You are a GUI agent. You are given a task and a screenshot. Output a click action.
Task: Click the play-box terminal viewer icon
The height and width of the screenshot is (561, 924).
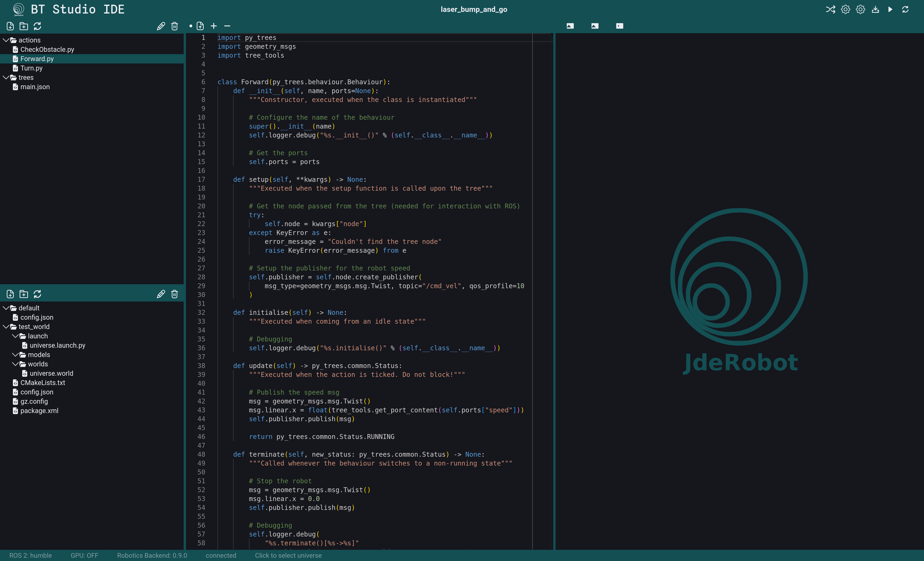tap(619, 26)
